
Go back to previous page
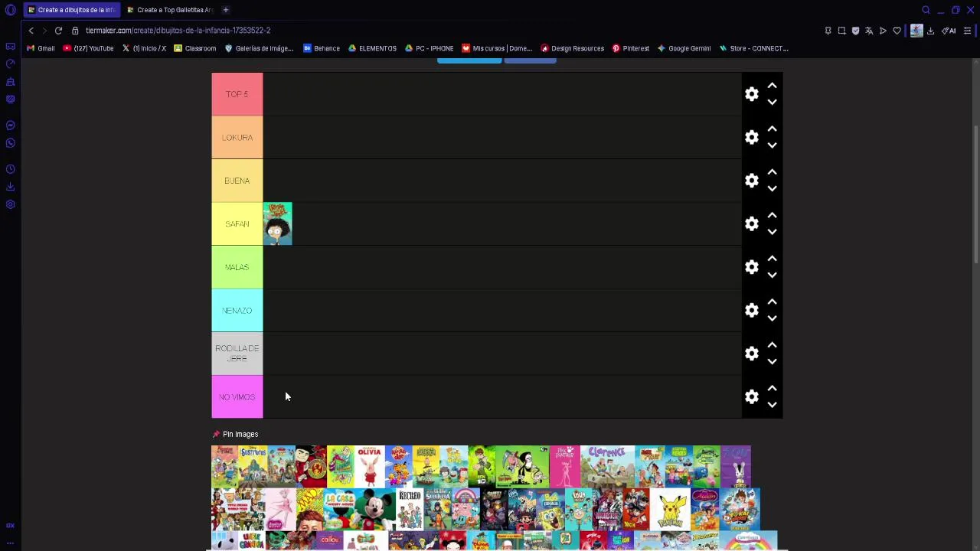31,31
